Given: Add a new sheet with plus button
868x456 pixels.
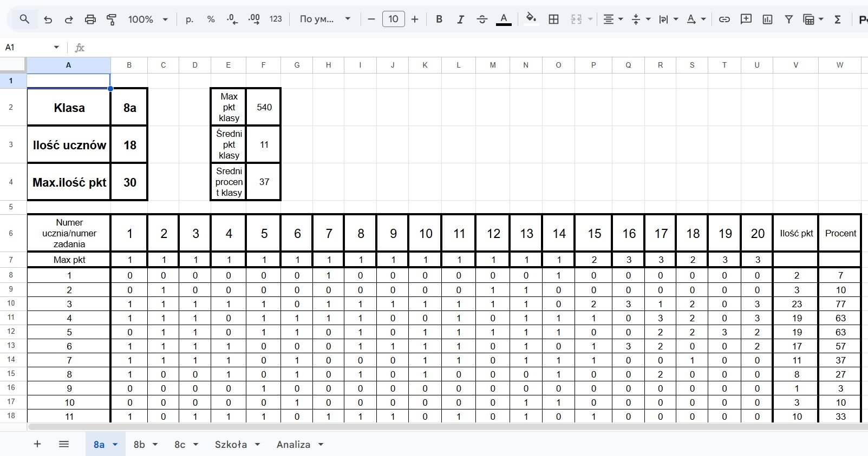Looking at the screenshot, I should tap(37, 444).
